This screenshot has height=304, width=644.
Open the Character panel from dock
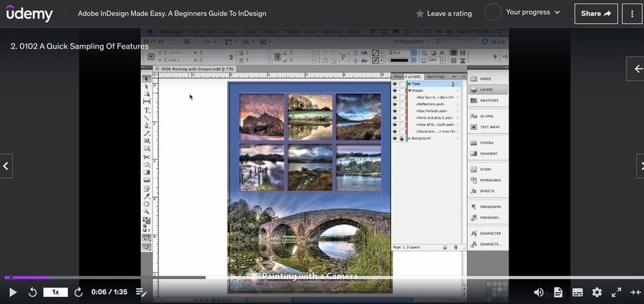click(487, 233)
